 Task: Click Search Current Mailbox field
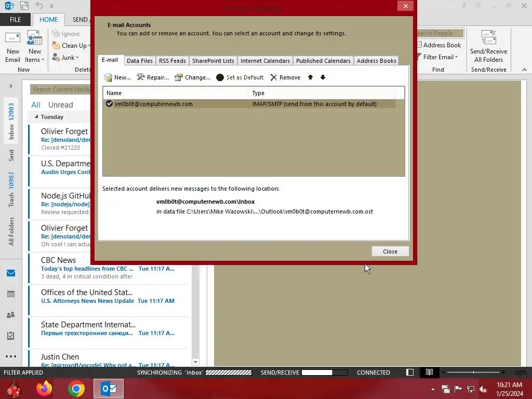[60, 89]
